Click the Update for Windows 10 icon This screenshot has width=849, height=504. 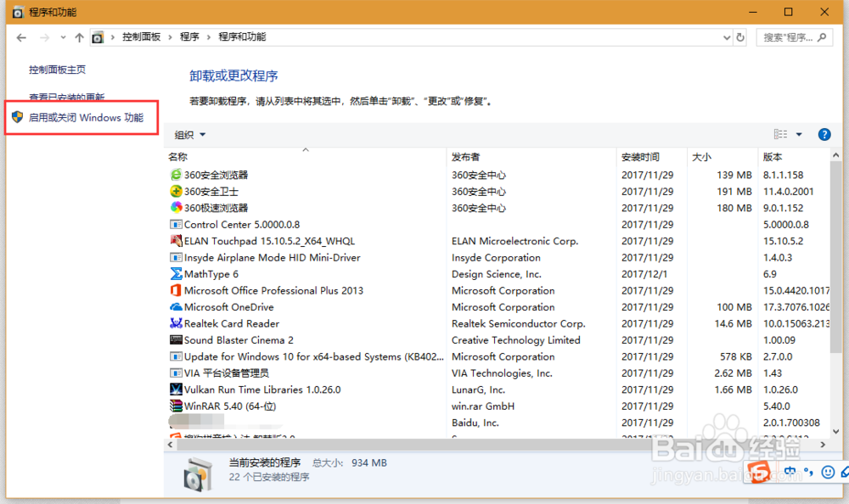coord(176,356)
